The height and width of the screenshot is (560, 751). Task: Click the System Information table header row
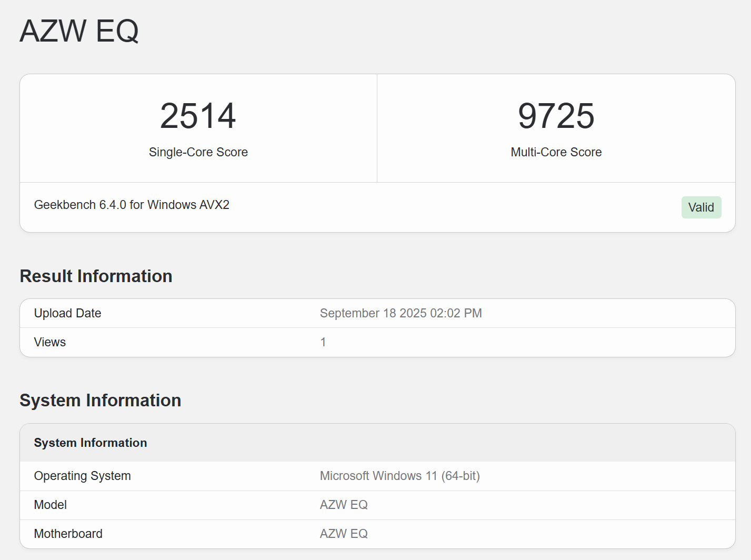(x=91, y=443)
